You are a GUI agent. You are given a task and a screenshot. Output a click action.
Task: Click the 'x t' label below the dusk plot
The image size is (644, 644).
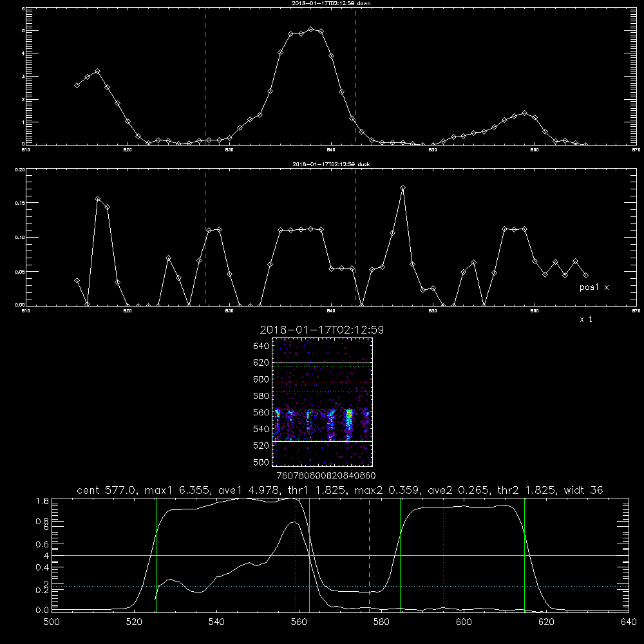coord(585,319)
